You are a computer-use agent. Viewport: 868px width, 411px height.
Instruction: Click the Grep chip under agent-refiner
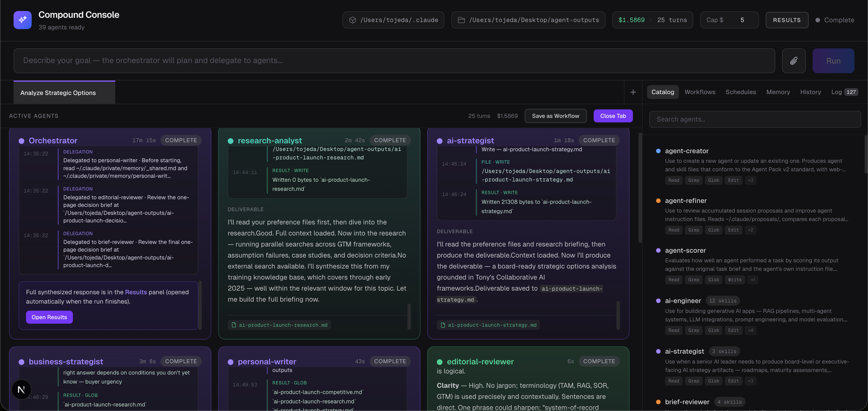(693, 230)
